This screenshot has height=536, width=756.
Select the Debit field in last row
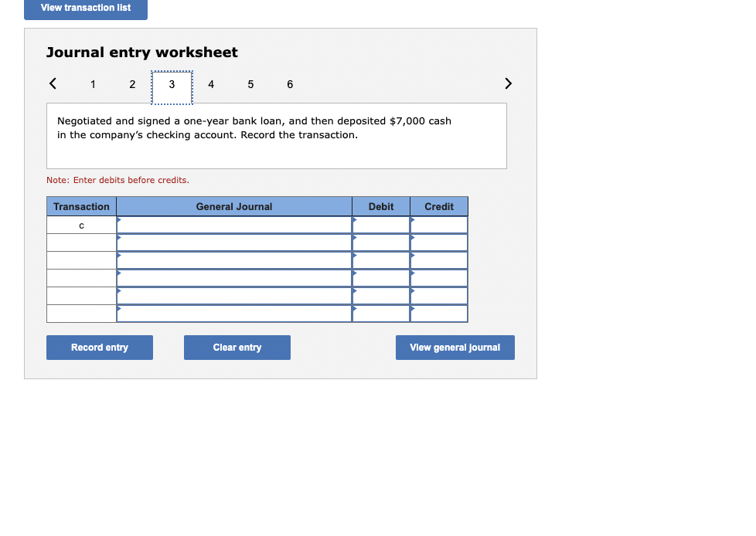coord(381,314)
